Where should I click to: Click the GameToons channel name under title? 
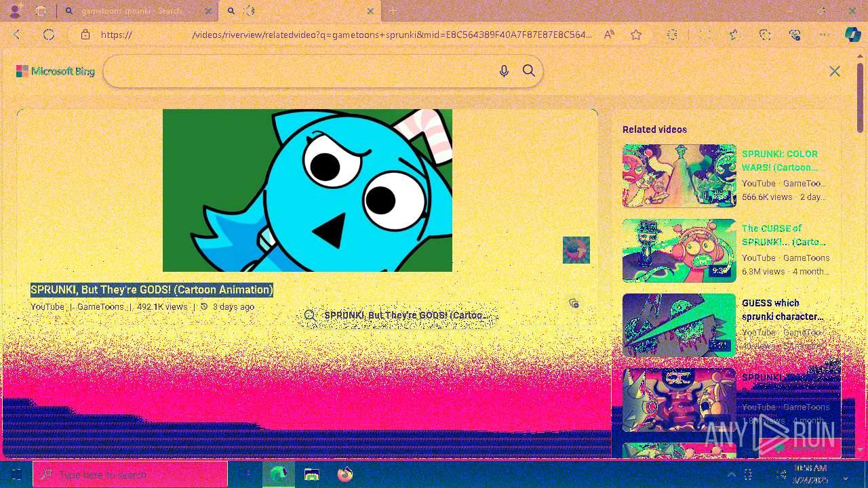(100, 306)
